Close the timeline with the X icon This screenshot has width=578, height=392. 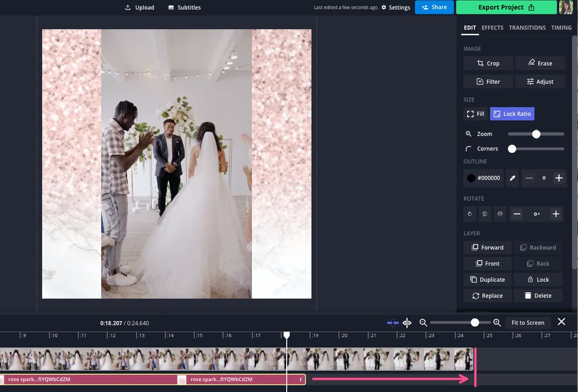[x=561, y=322]
